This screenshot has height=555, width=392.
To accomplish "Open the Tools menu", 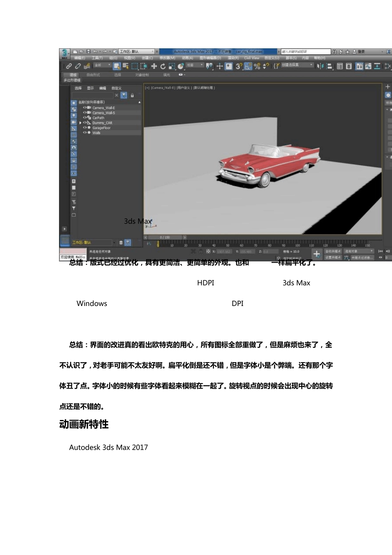I will tap(97, 58).
